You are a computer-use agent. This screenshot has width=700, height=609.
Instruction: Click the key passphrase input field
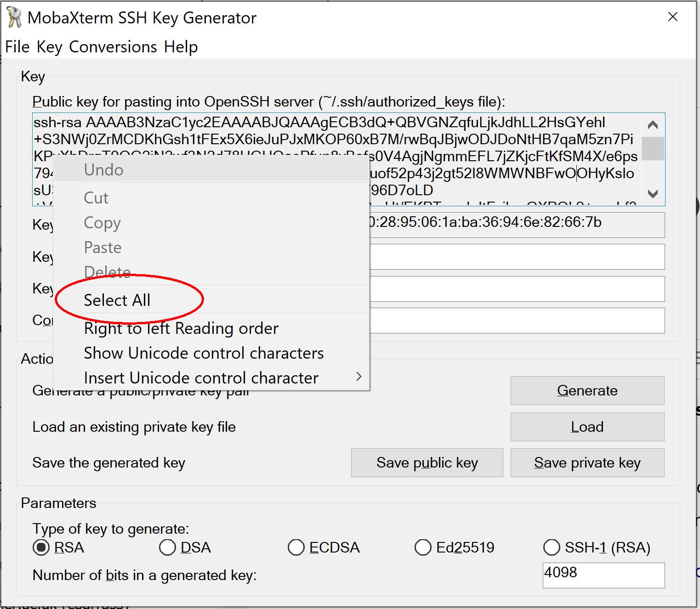pos(517,288)
